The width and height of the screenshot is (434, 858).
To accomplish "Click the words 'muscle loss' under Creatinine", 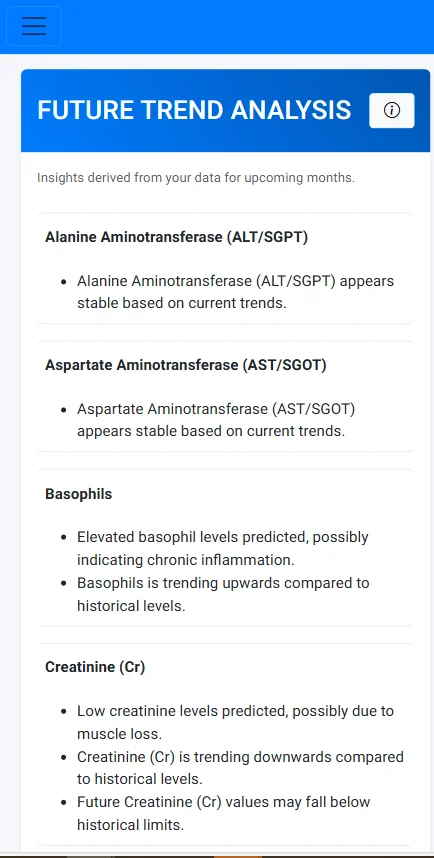I will coord(118,733).
